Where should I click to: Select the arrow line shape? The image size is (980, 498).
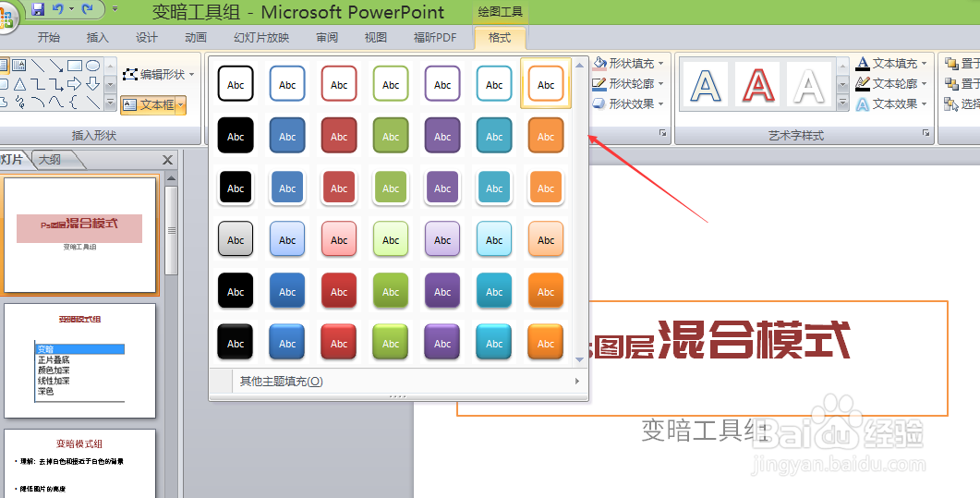pyautogui.click(x=56, y=65)
